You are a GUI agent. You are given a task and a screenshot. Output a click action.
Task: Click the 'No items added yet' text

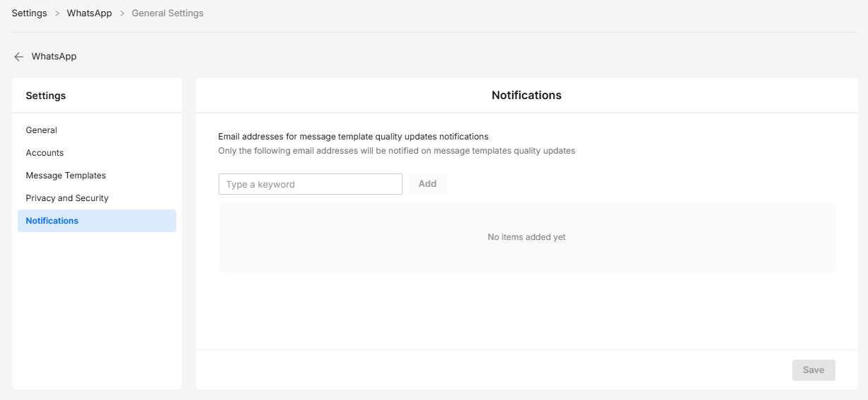526,237
